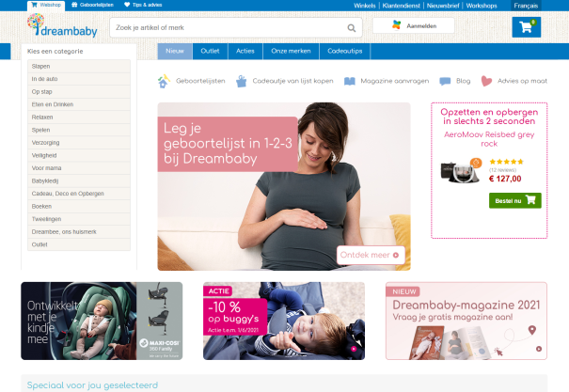Open the Klantendienst link
Screen dimensions: 569x392
[401, 6]
